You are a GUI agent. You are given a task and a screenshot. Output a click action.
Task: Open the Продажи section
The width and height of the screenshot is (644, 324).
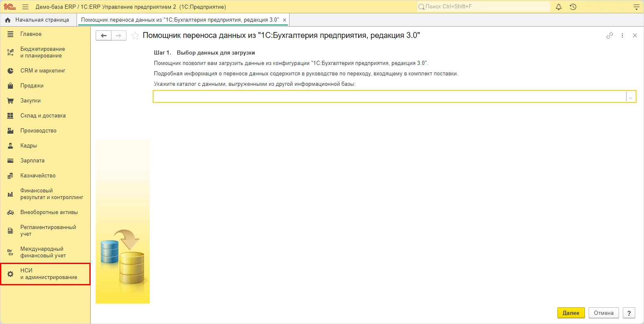[x=45, y=86]
